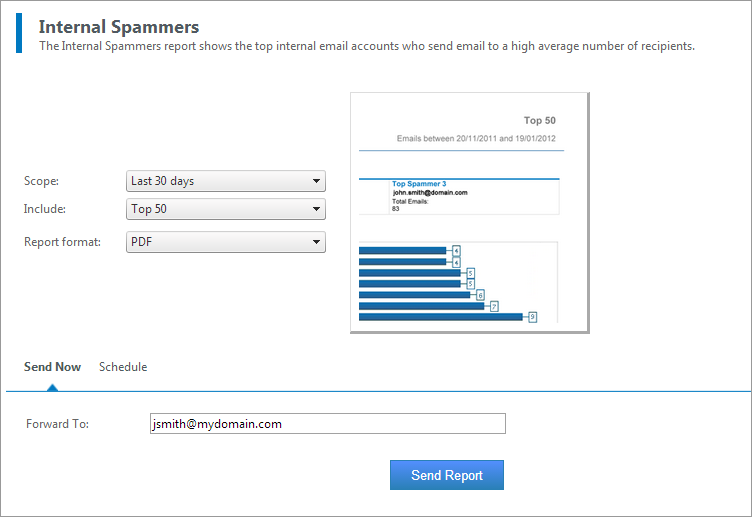This screenshot has height=517, width=752.
Task: Select the Send Now tab
Action: pos(52,366)
